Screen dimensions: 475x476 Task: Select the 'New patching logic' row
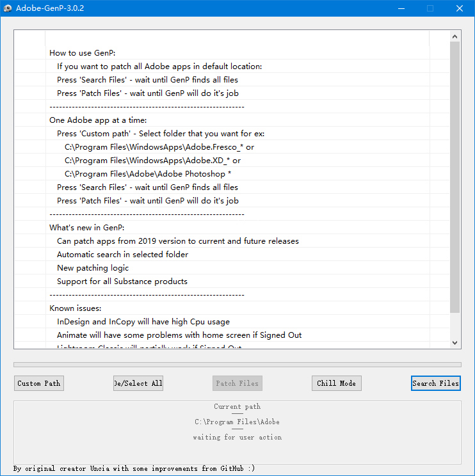click(232, 267)
